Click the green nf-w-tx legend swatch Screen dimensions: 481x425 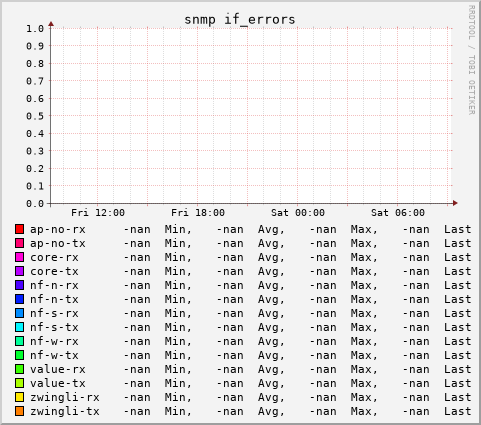[19, 355]
